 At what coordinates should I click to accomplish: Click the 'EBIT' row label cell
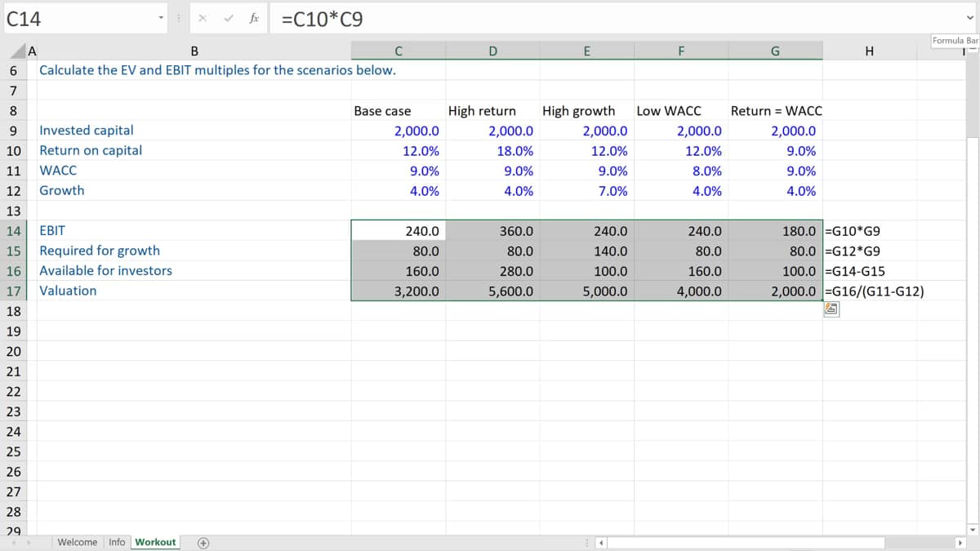194,231
